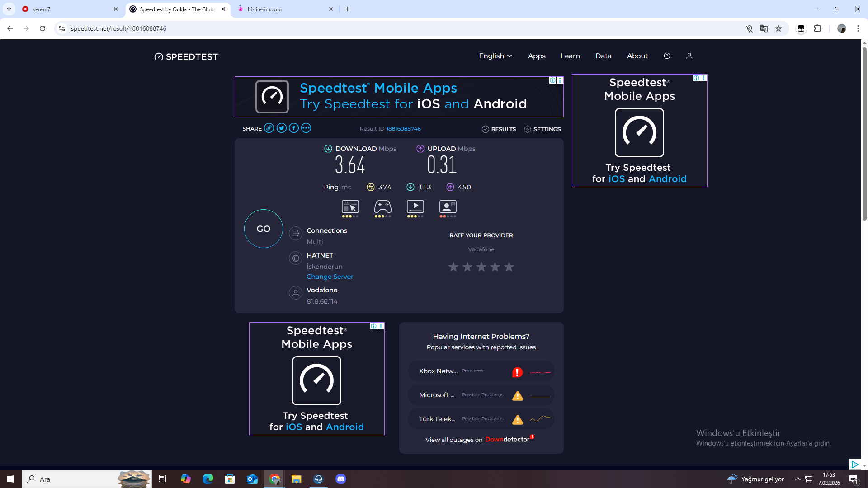
Task: Expand the Chrome tab search dropdown arrow
Action: click(x=9, y=9)
